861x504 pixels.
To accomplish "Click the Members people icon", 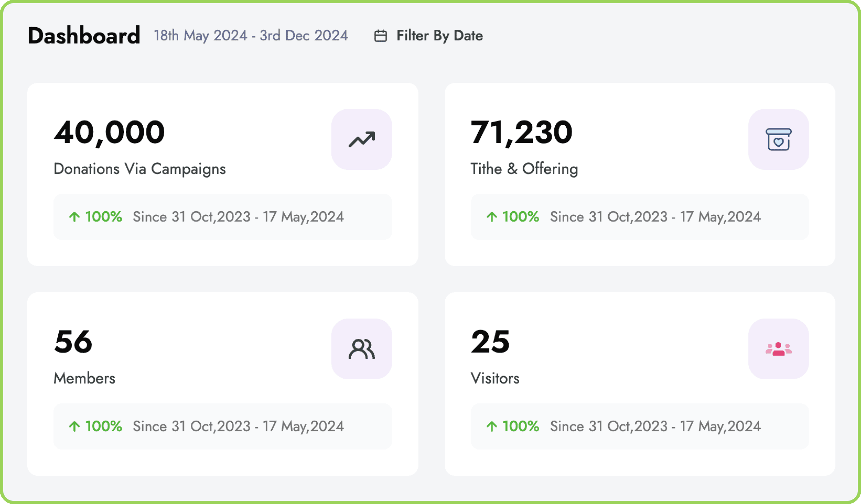I will point(361,349).
